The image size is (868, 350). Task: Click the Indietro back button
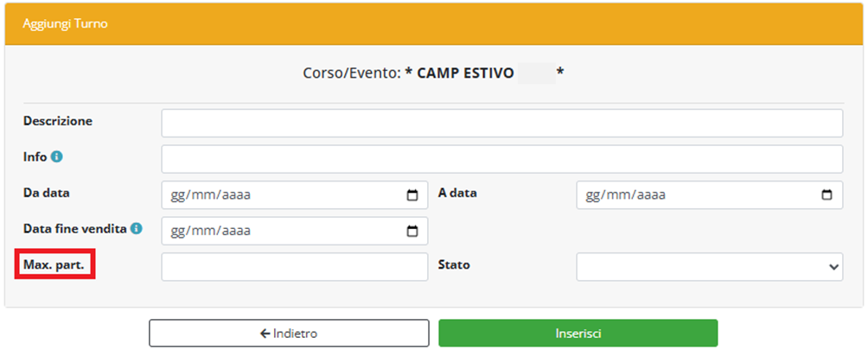coord(289,333)
